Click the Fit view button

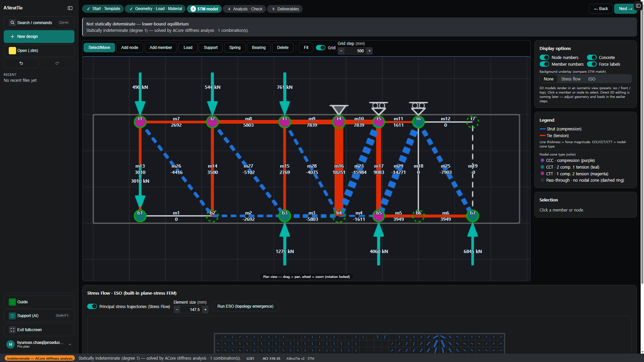tap(306, 48)
